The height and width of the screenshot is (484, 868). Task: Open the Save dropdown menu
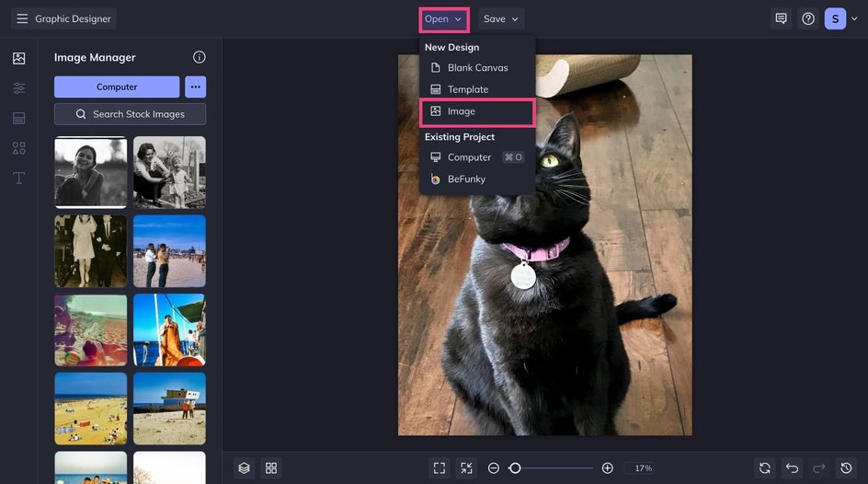[x=501, y=18]
